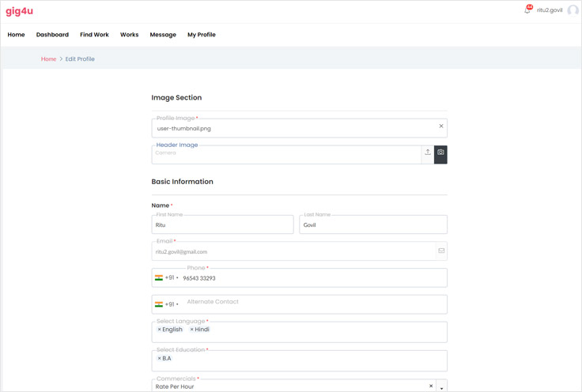Go to the Dashboard menu item
The height and width of the screenshot is (392, 582).
click(x=52, y=35)
